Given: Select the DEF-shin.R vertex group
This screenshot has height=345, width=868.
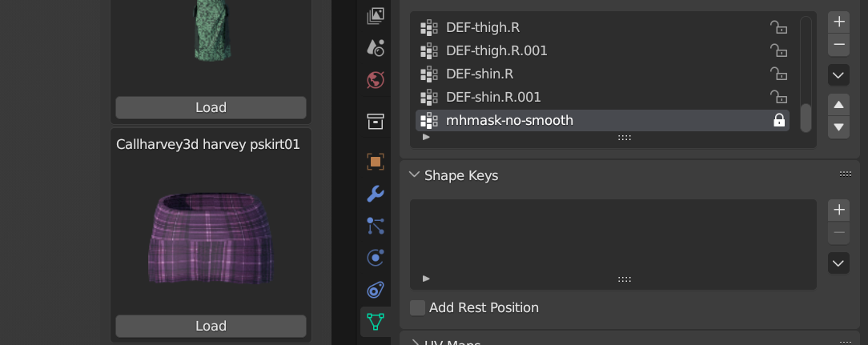Looking at the screenshot, I should (x=480, y=74).
